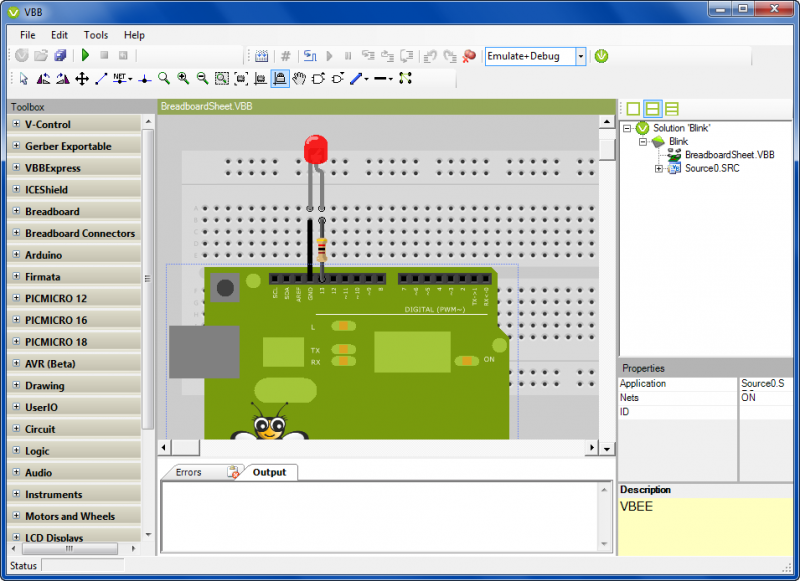Select the three-row layout icon
The height and width of the screenshot is (581, 800).
point(672,109)
